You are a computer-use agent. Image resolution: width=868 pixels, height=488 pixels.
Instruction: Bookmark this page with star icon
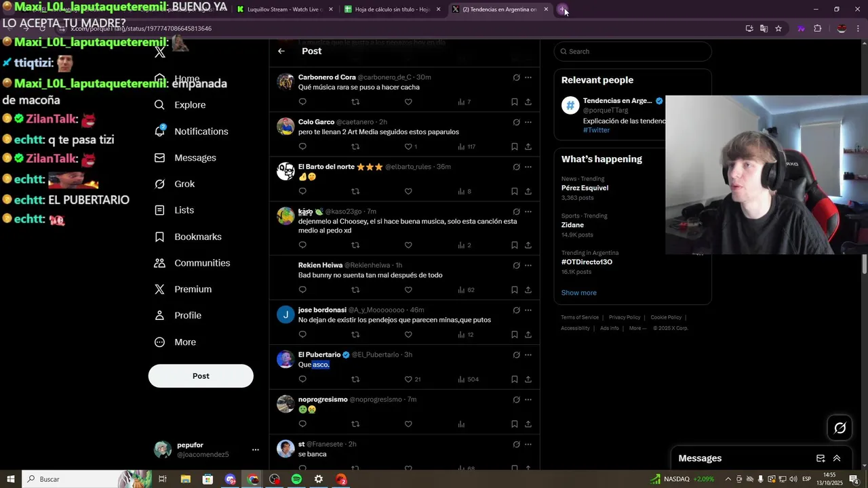click(x=778, y=28)
